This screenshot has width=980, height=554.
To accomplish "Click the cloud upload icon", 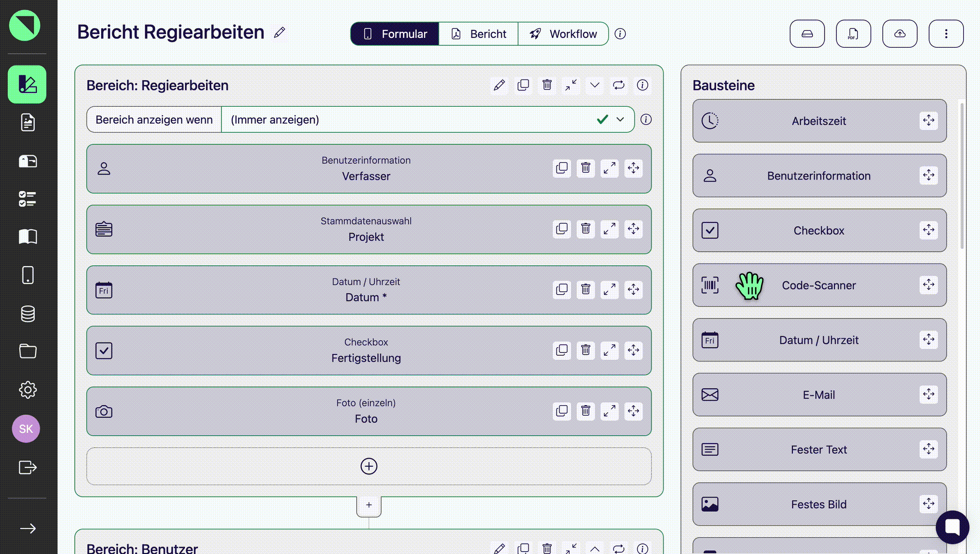I will 899,34.
